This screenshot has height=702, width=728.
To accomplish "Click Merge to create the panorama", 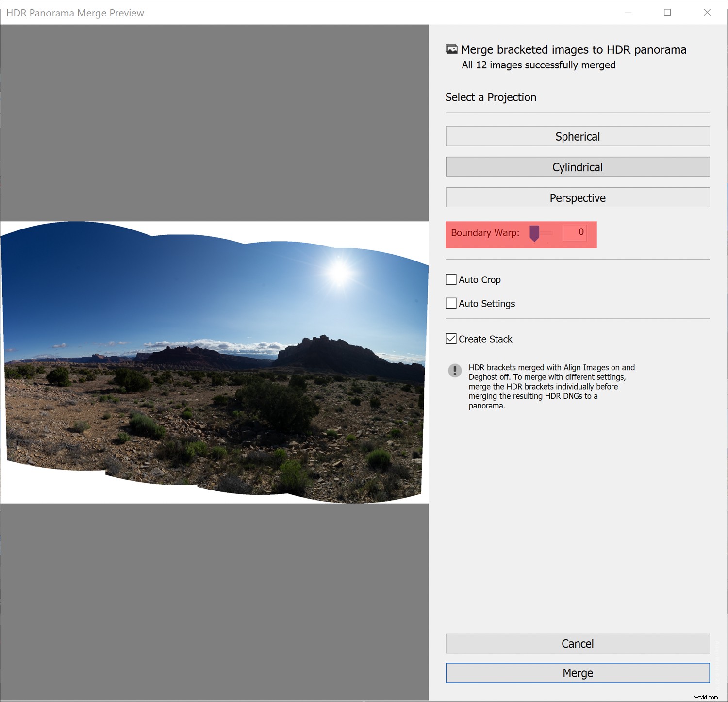I will click(x=577, y=673).
